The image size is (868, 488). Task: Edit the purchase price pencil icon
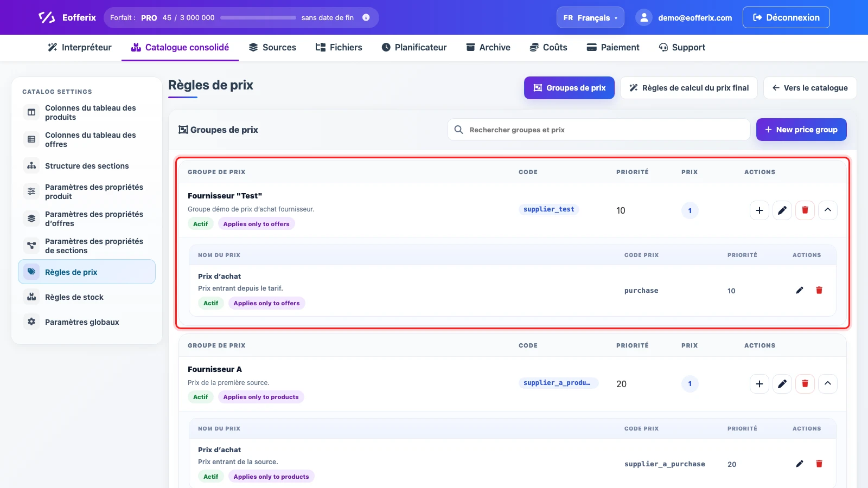point(800,291)
